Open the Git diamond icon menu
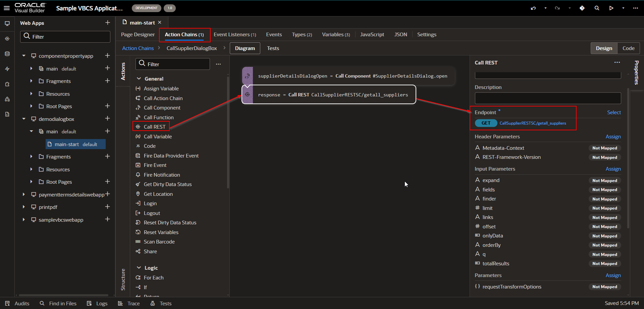Screen dimensions: 644x309 582,8
